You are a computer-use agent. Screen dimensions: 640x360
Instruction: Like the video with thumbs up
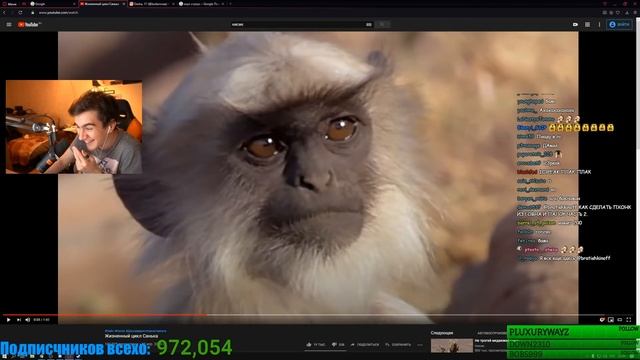coord(316,344)
